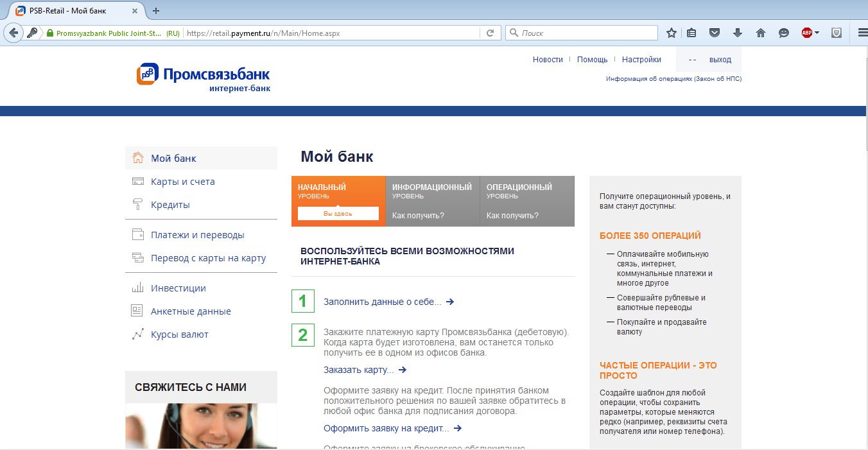This screenshot has width=868, height=450.
Task: Click the house icon beside Мой банк
Action: (x=137, y=158)
